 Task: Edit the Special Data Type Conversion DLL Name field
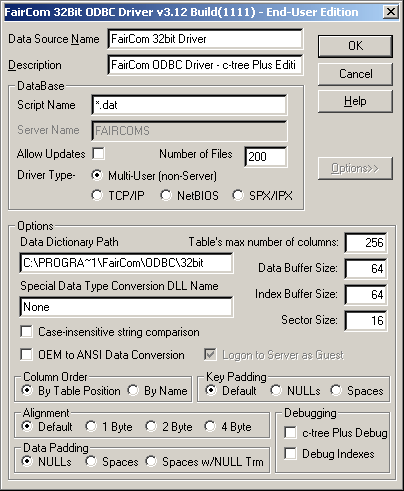pyautogui.click(x=126, y=307)
